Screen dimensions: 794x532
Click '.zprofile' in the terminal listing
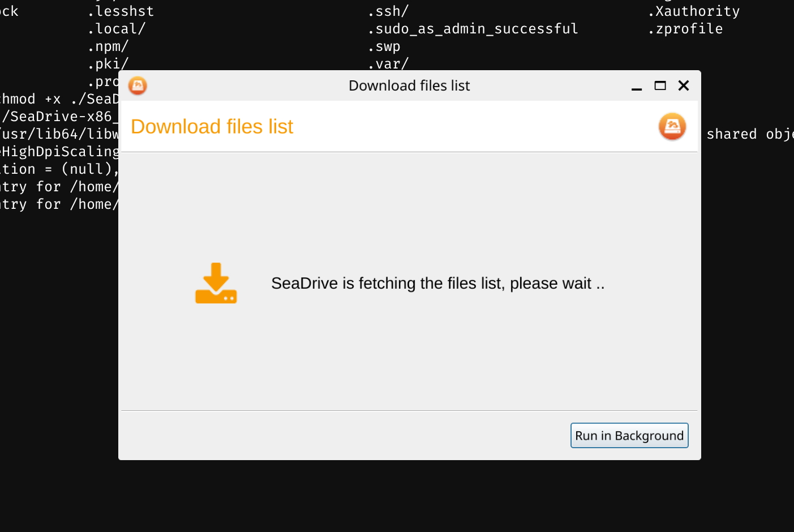(685, 28)
